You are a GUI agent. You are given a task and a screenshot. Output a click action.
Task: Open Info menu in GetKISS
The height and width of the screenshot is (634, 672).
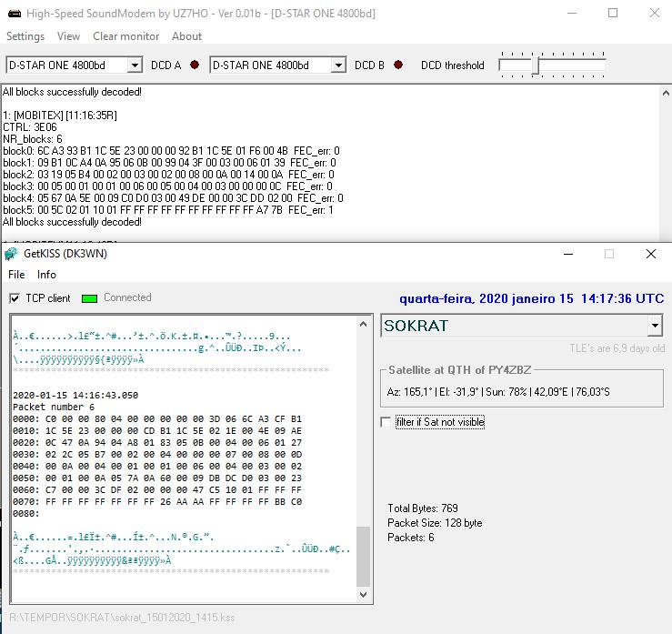pyautogui.click(x=46, y=275)
